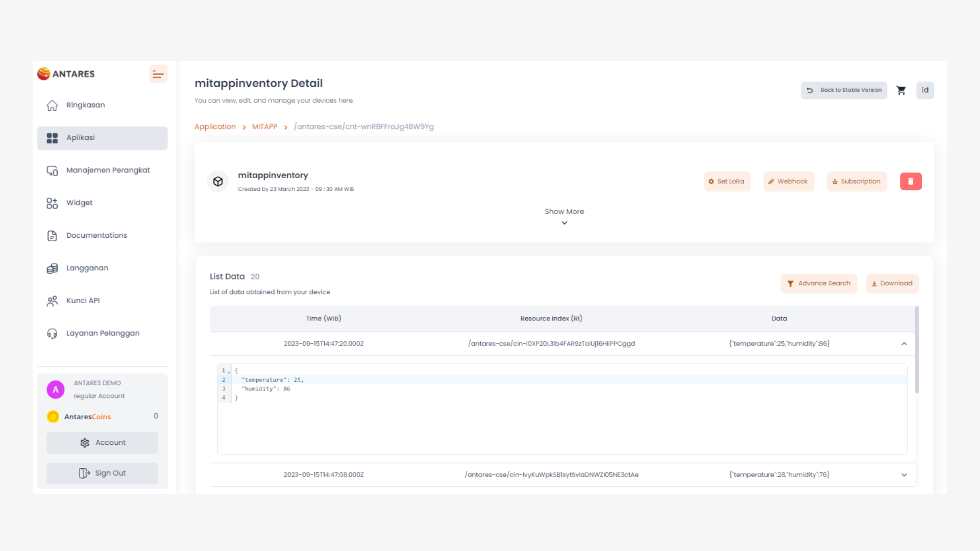Collapse the first data row chevron
This screenshot has width=980, height=551.
904,344
